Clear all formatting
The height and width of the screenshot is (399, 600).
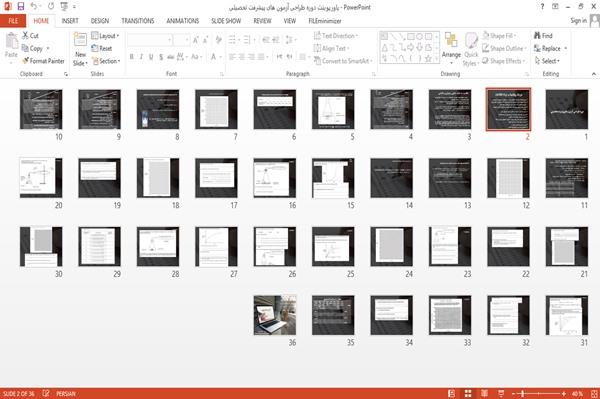218,40
